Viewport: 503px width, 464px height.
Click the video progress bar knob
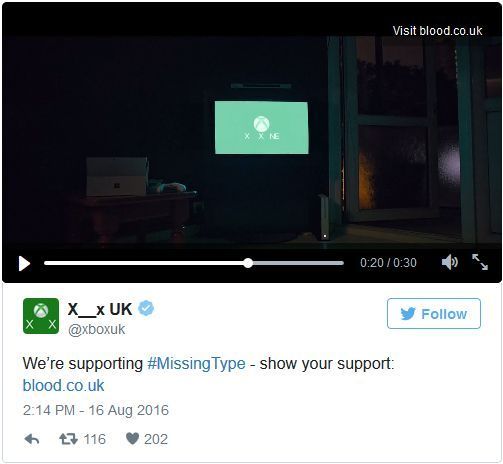(x=248, y=263)
